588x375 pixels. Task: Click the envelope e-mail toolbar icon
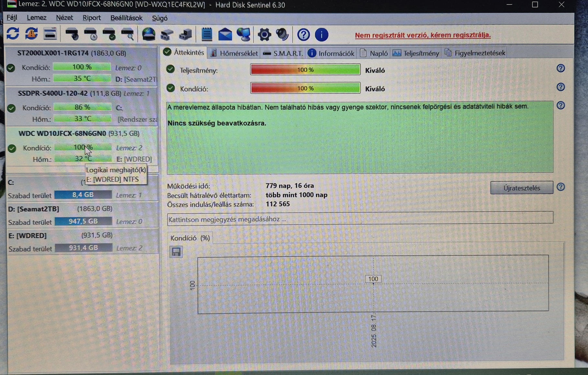click(x=225, y=34)
